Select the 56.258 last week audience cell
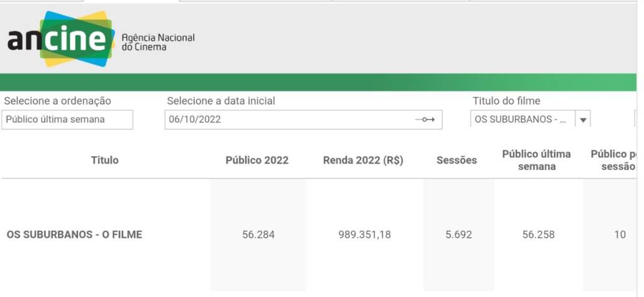This screenshot has height=297, width=644. (x=538, y=235)
